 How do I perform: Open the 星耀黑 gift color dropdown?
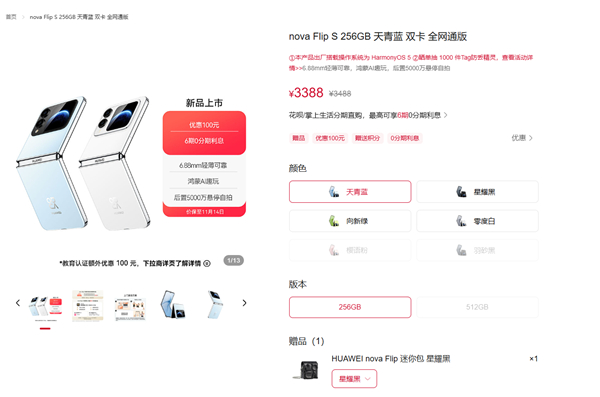(x=354, y=379)
